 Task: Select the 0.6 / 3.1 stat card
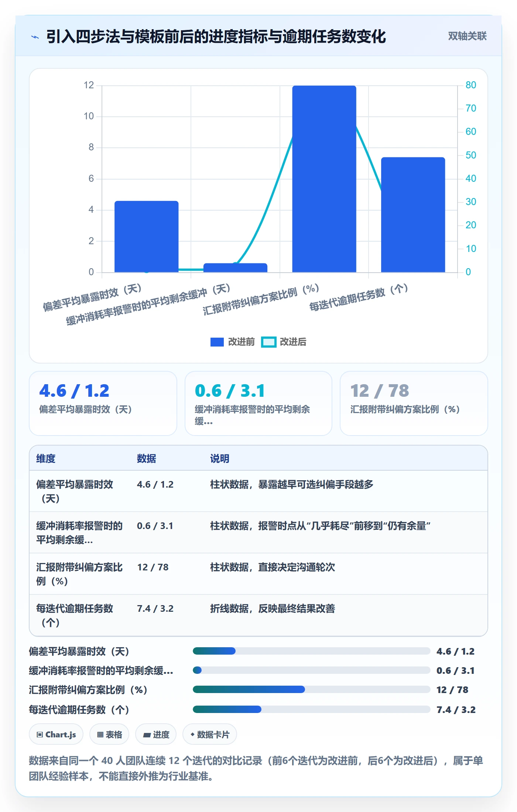pos(258,403)
